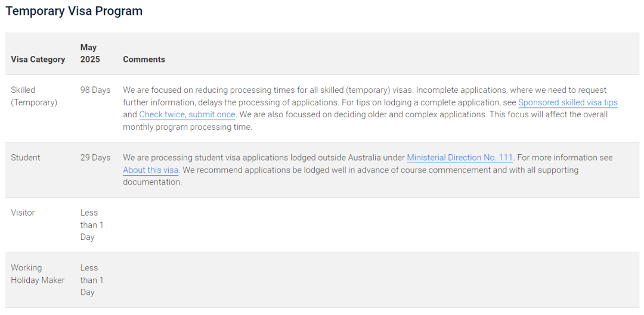The image size is (644, 315).
Task: Click the 98 Days processing time
Action: (x=95, y=90)
